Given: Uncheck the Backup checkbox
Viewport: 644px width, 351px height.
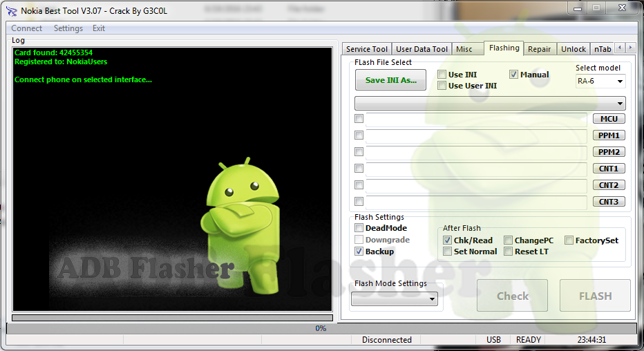Looking at the screenshot, I should (x=359, y=252).
